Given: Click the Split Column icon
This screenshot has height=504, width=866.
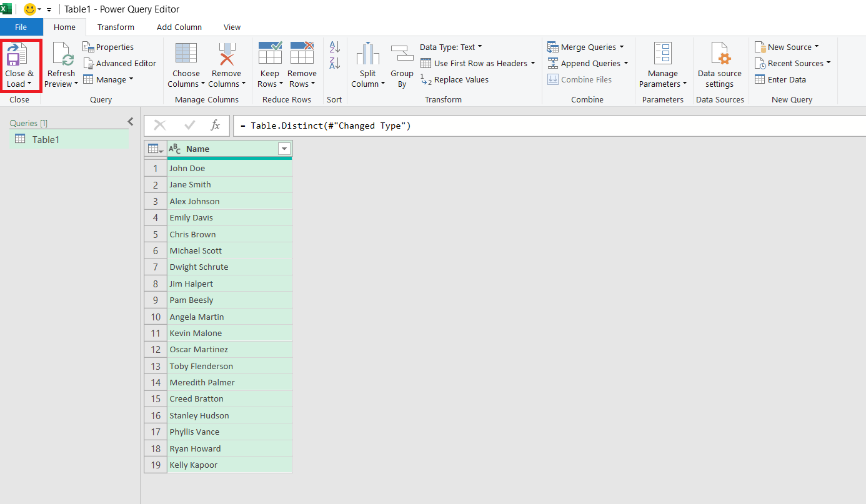Looking at the screenshot, I should click(368, 54).
